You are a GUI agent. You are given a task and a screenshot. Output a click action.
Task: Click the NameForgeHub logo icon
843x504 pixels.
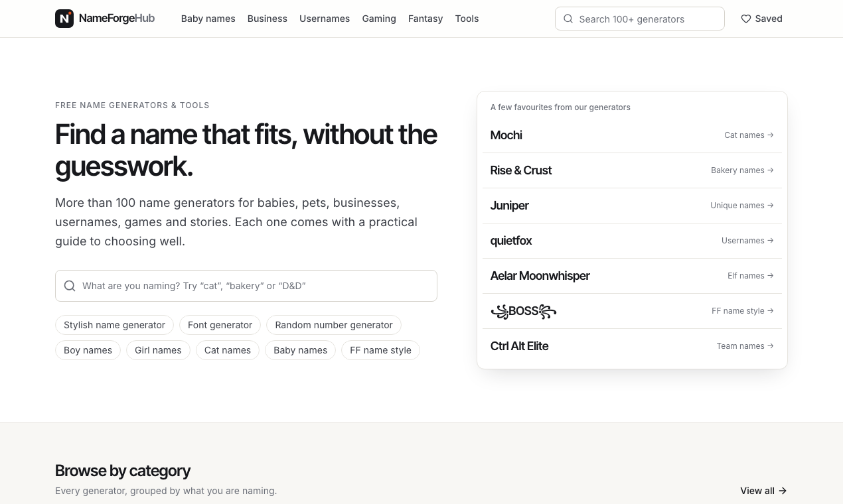point(64,19)
